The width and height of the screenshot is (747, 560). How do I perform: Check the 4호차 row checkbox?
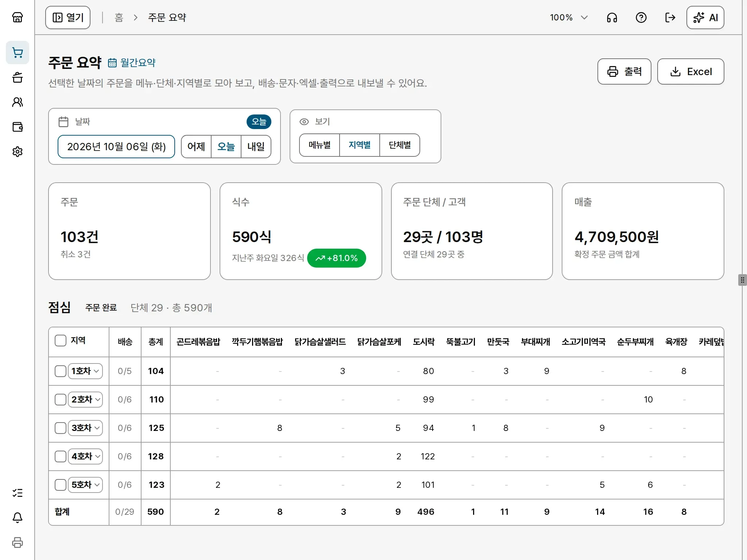tap(61, 456)
